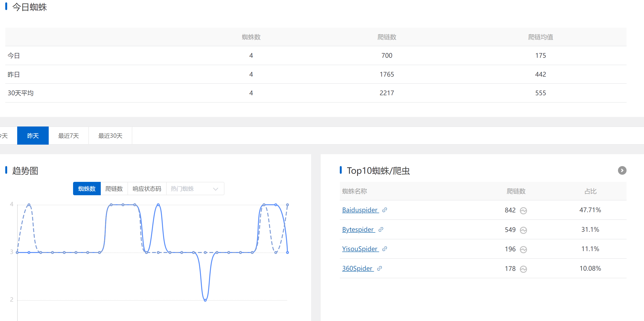
Task: Select the 蜘蛛数 chart tab
Action: point(87,189)
